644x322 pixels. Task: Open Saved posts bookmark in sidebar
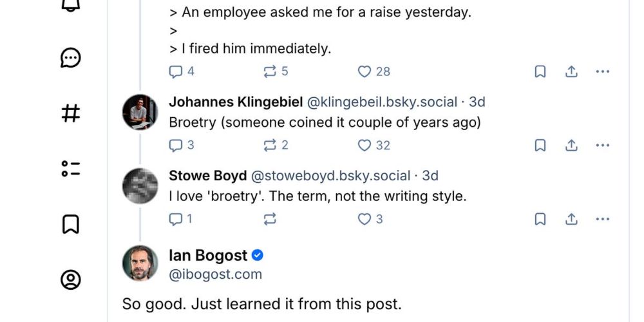pos(70,224)
